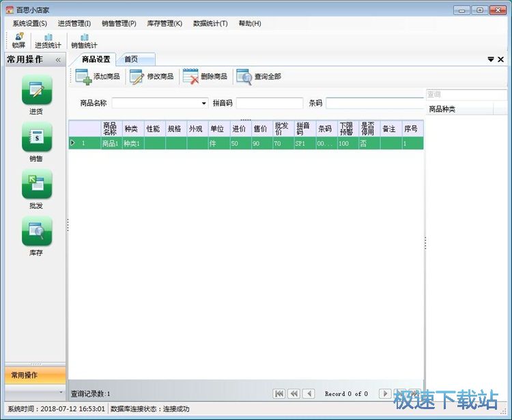Sort by 批发价 column header

[283, 128]
